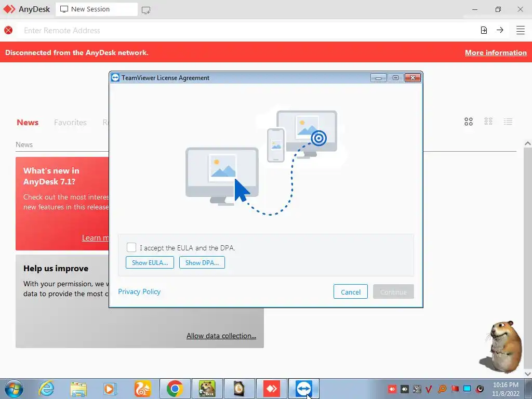Switch to the News tab in AnyDesk
Screen dimensions: 532x399
pos(28,122)
